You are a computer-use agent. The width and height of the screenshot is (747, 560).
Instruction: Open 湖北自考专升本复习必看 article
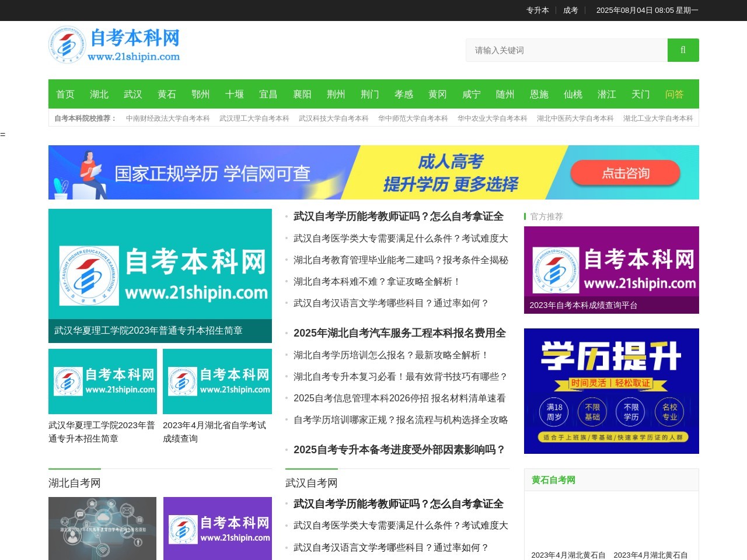click(x=401, y=377)
